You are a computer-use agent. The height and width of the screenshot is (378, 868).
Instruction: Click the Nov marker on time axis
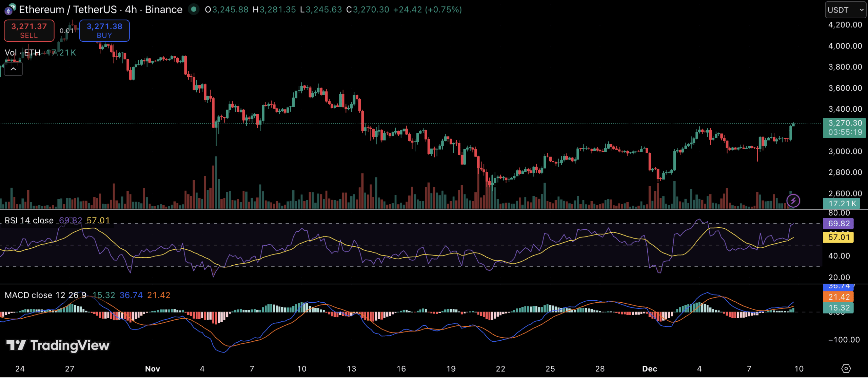pos(152,369)
